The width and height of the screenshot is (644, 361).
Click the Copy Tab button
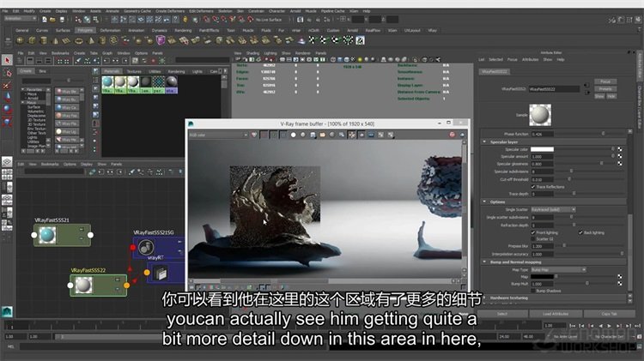(x=609, y=314)
